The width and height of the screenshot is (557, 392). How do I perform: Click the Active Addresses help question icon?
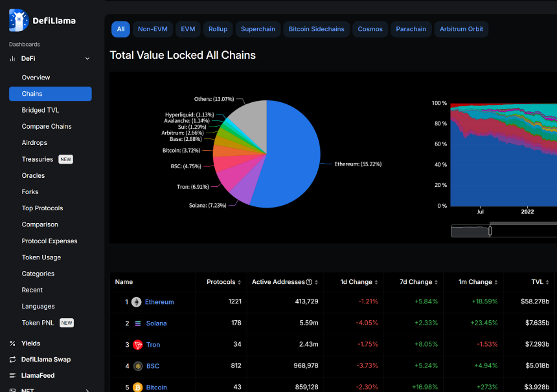309,282
